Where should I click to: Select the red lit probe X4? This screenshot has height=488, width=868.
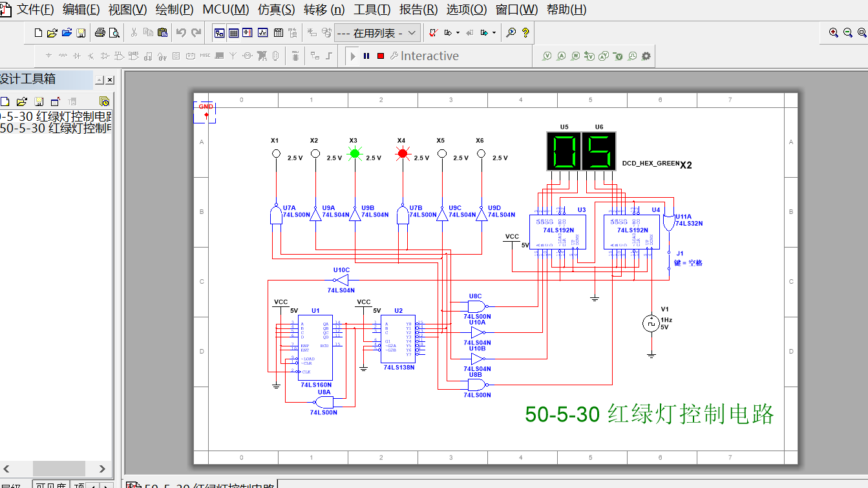402,153
